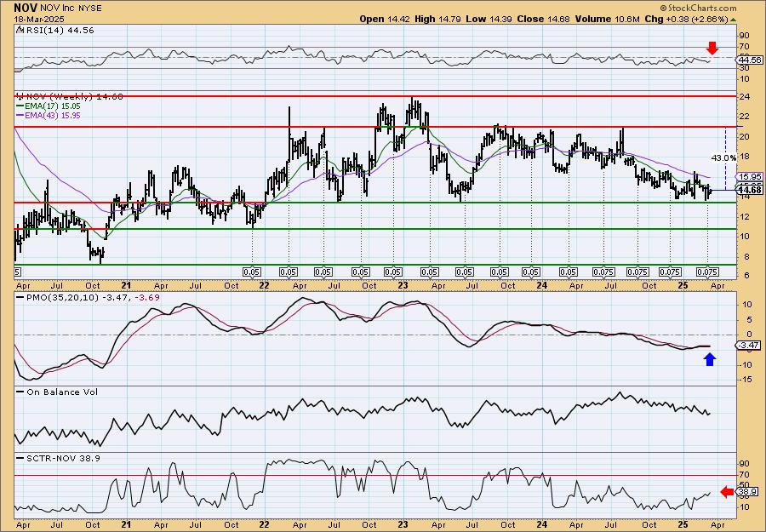Click the "43.0%" upside annotation text

pos(723,157)
